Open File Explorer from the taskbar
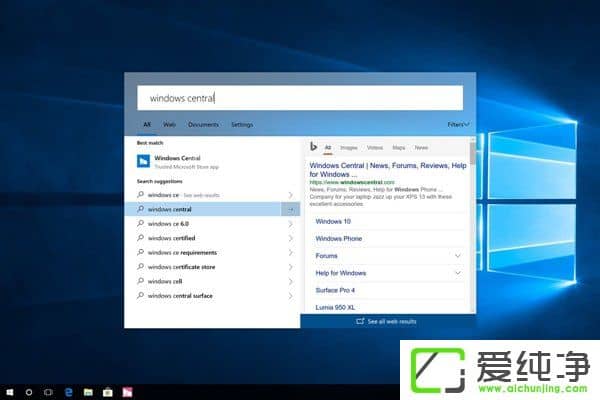Image resolution: width=600 pixels, height=400 pixels. pos(88,392)
